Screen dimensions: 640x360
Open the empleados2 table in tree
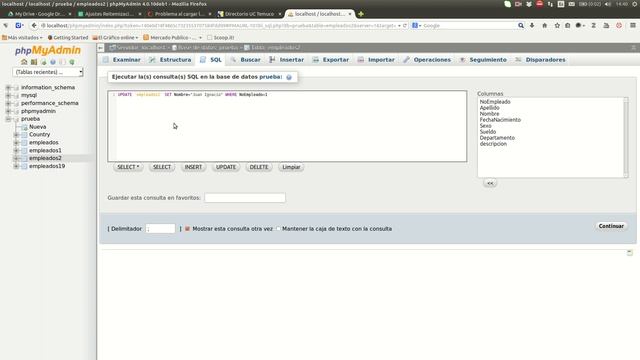45,158
